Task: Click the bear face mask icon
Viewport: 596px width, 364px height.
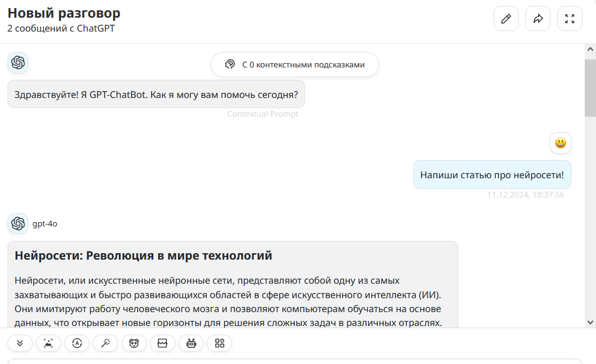Action: (x=134, y=344)
